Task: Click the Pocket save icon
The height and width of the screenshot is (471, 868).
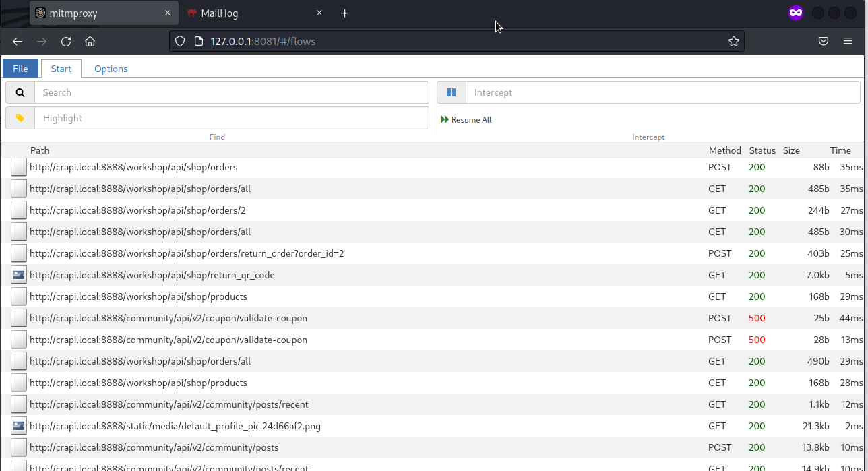Action: (x=824, y=42)
